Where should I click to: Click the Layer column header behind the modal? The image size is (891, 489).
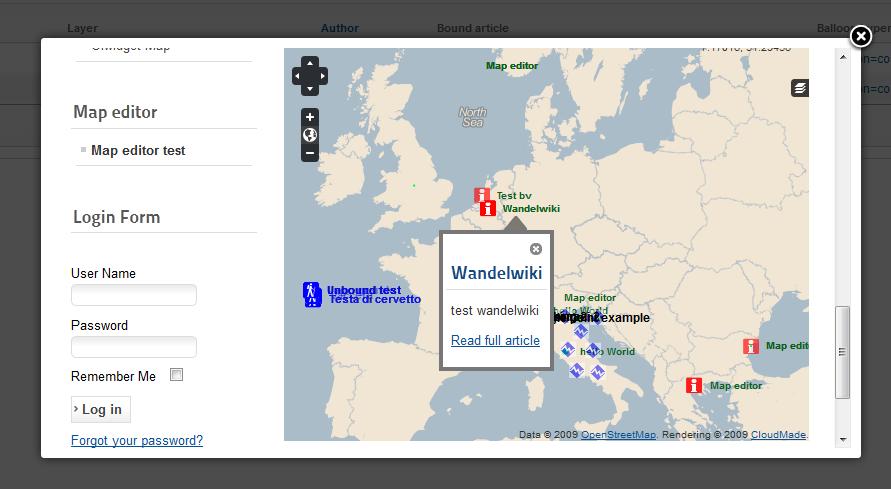[x=82, y=28]
